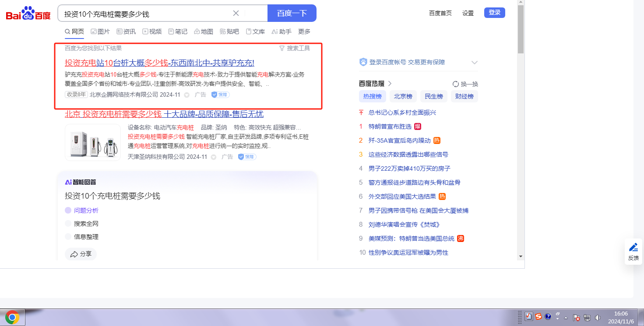
Task: Open the 反馈 feedback pencil icon
Action: tap(633, 247)
